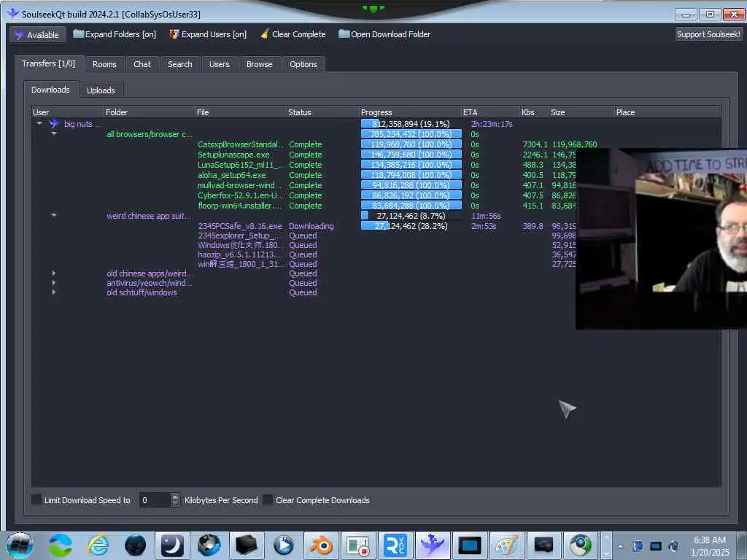Enable Limit Download Speed checkbox

[36, 499]
